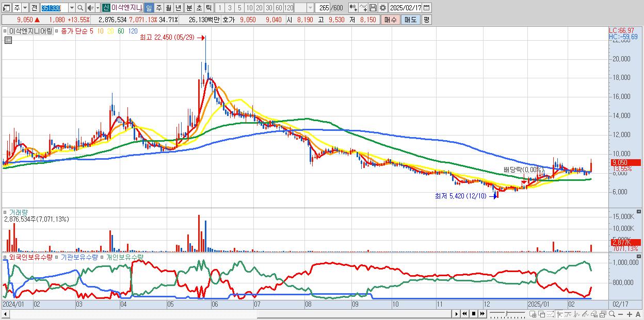644x320 pixels.
Task: Click the 기관보유수량 legend label
Action: pyautogui.click(x=79, y=257)
